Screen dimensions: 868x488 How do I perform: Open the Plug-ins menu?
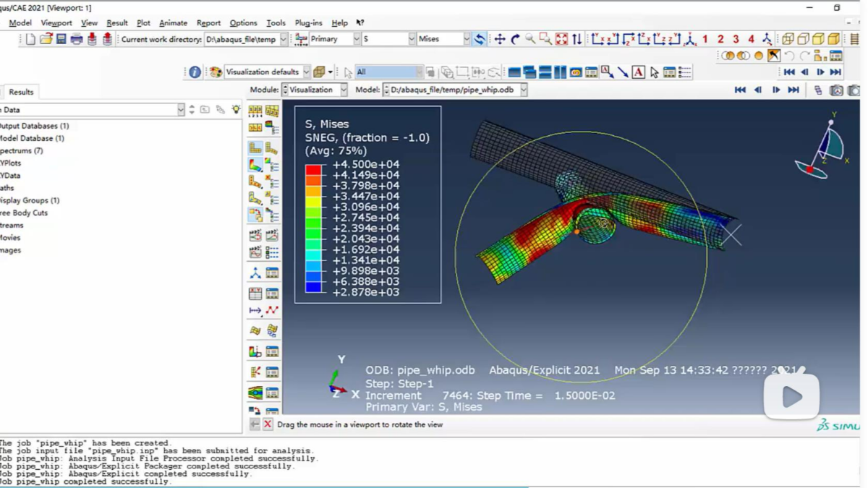point(308,23)
